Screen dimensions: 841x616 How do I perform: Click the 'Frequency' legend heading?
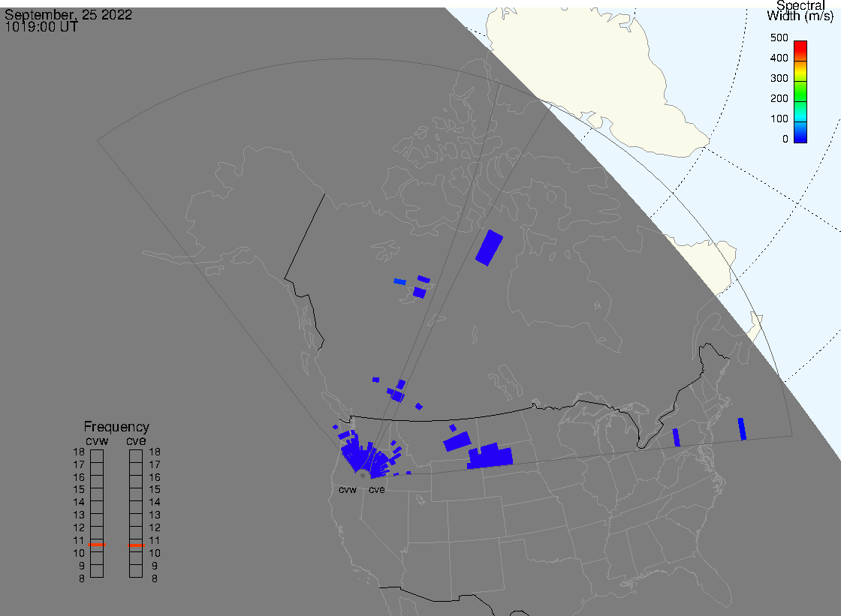pyautogui.click(x=116, y=427)
